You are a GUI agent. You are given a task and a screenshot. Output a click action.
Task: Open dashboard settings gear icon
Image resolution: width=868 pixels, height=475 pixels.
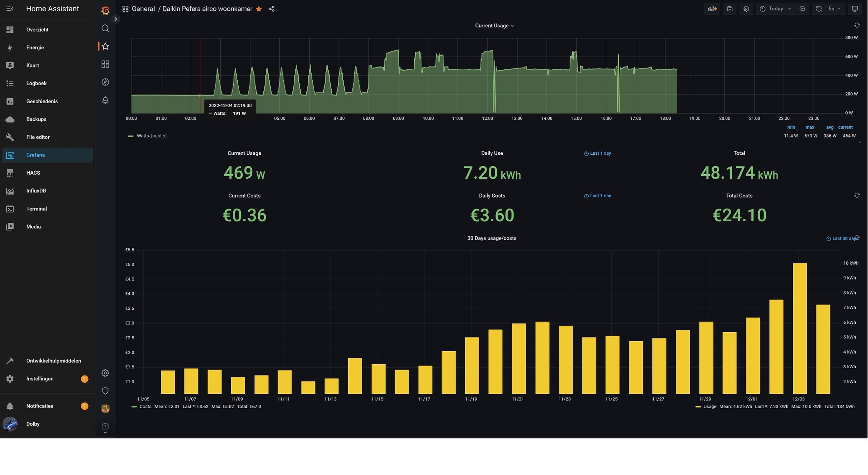tap(746, 9)
